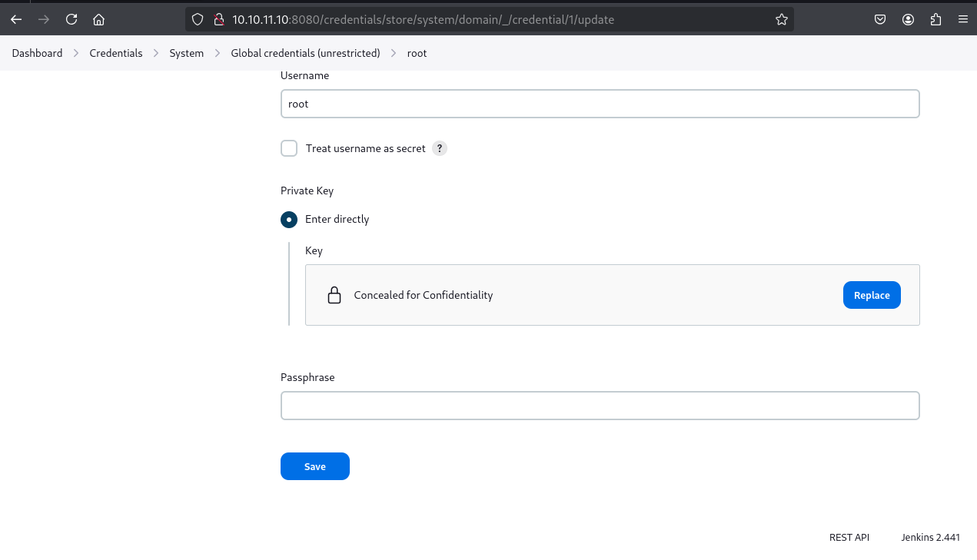This screenshot has height=560, width=977.
Task: Open the extensions puzzle icon
Action: tap(935, 20)
